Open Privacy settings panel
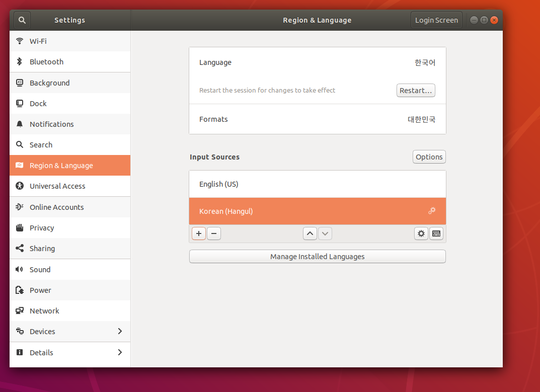540x392 pixels. (x=70, y=227)
